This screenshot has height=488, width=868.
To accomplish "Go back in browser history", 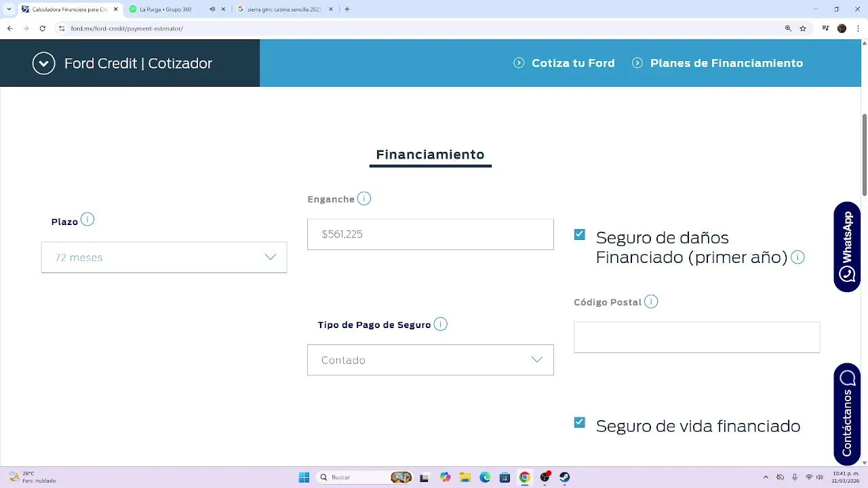I will tap(9, 28).
